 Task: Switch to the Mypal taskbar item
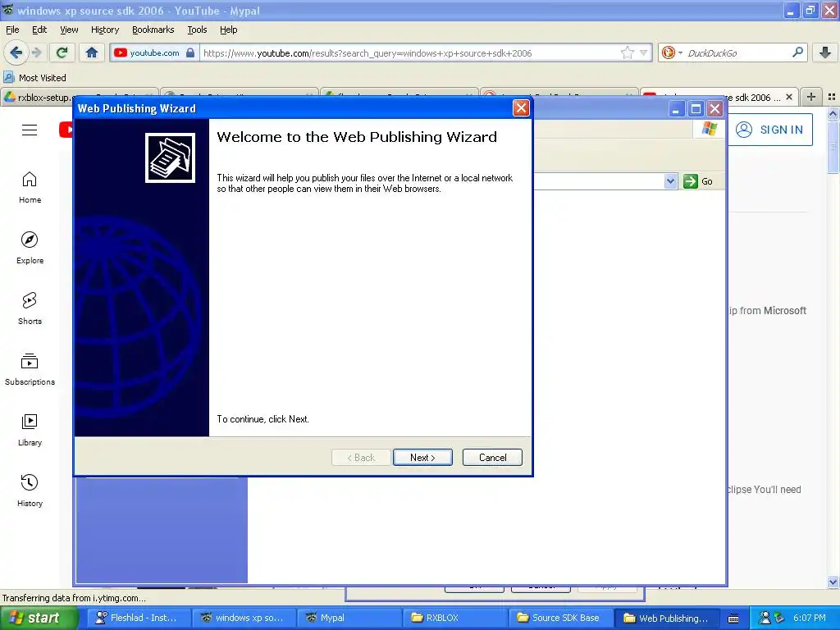(349, 618)
